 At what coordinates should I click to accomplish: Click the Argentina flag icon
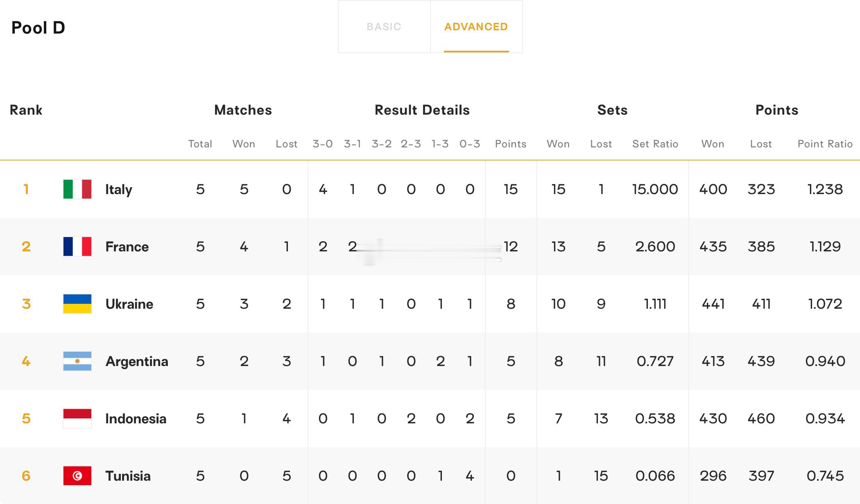(77, 361)
